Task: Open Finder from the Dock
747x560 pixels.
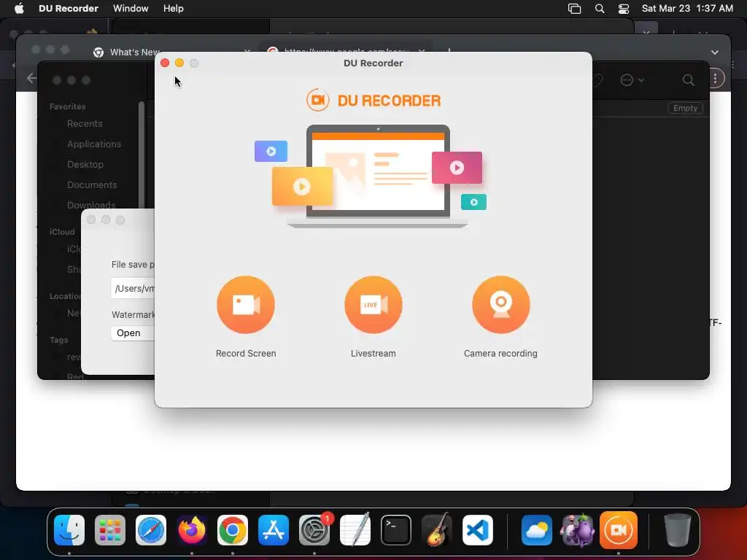Action: pyautogui.click(x=69, y=530)
